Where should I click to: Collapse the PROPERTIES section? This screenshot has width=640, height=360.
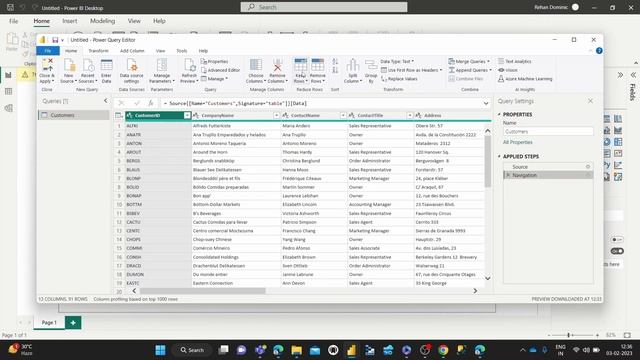click(x=499, y=114)
